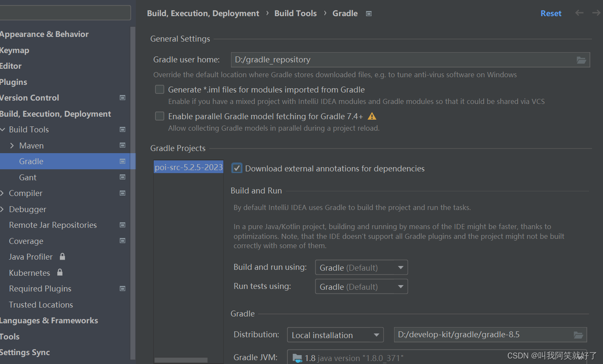Open Java Profiler settings page
Image resolution: width=603 pixels, height=364 pixels.
coord(31,257)
